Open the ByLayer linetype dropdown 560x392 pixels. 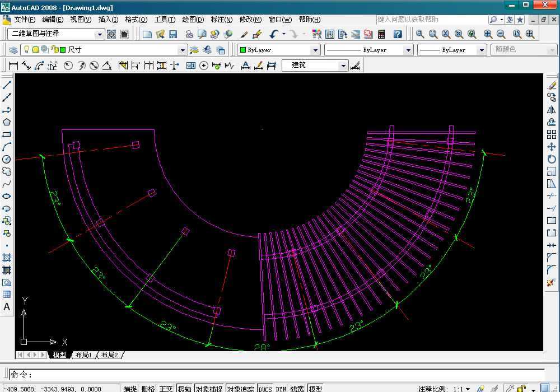(408, 50)
